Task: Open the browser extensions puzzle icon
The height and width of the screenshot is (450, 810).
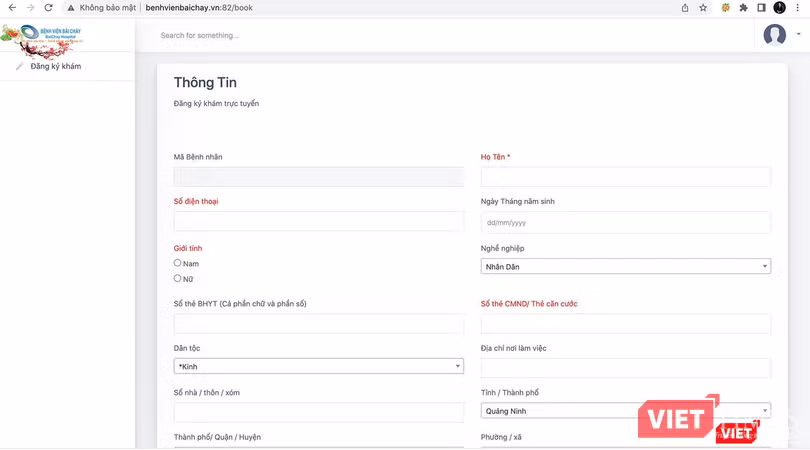Action: coord(743,7)
